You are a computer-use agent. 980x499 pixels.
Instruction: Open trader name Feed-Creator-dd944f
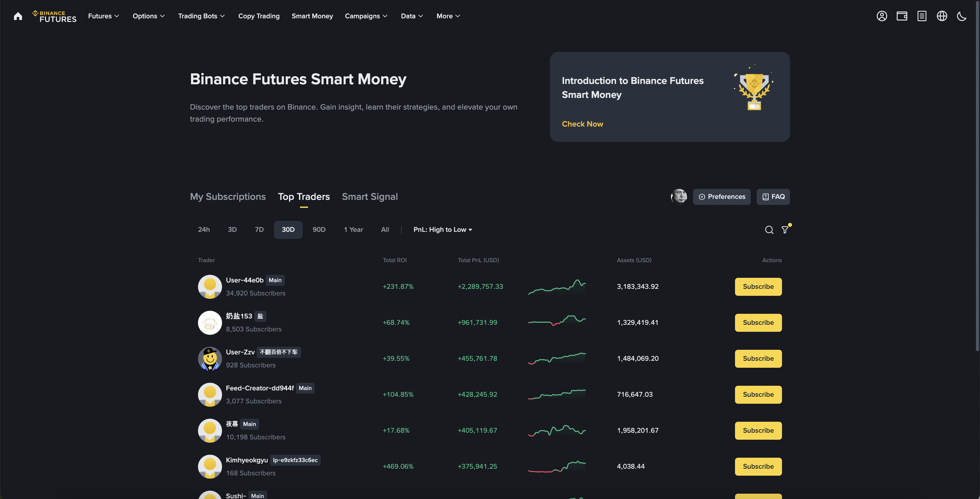coord(260,388)
